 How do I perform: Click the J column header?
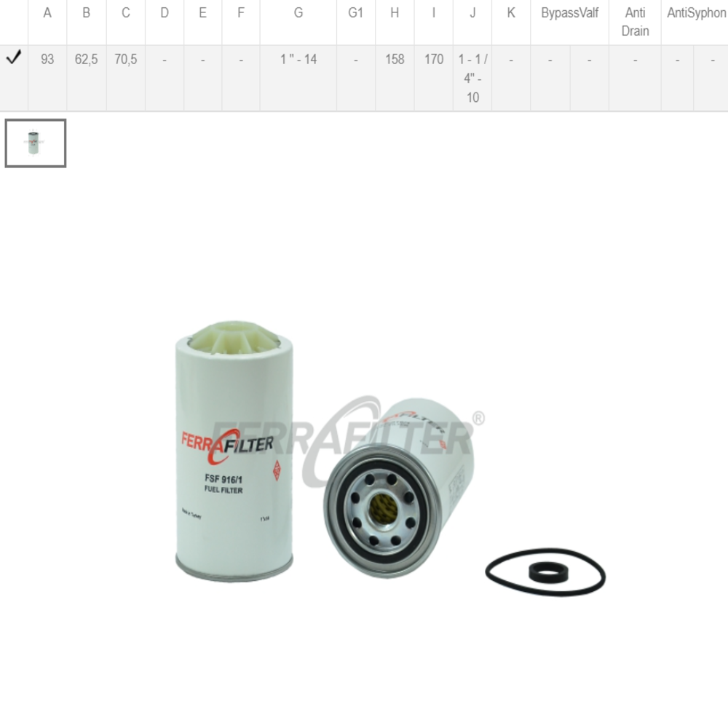click(x=472, y=13)
